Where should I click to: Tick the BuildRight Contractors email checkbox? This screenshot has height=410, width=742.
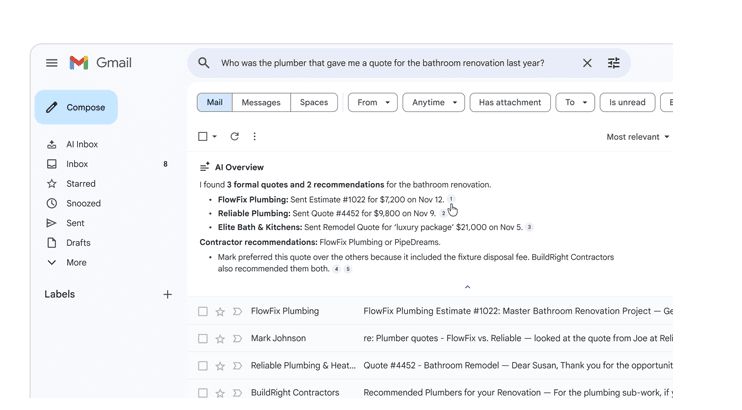(203, 393)
